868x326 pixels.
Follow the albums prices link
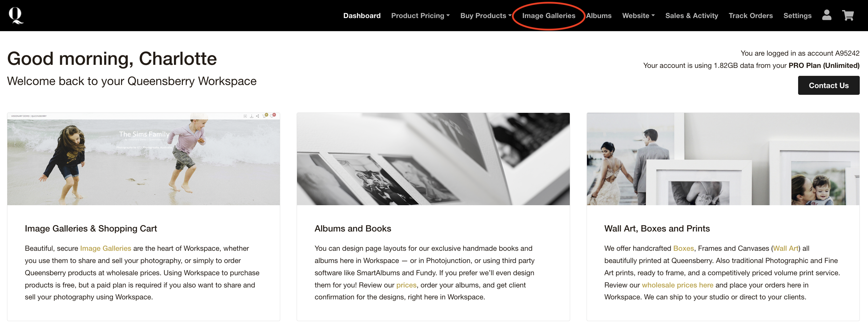coord(406,285)
